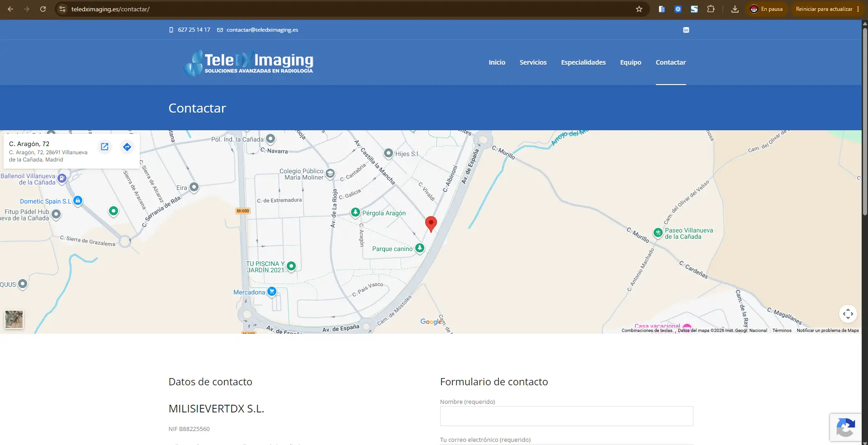Click the site information icon in address bar
868x445 pixels.
coord(62,9)
